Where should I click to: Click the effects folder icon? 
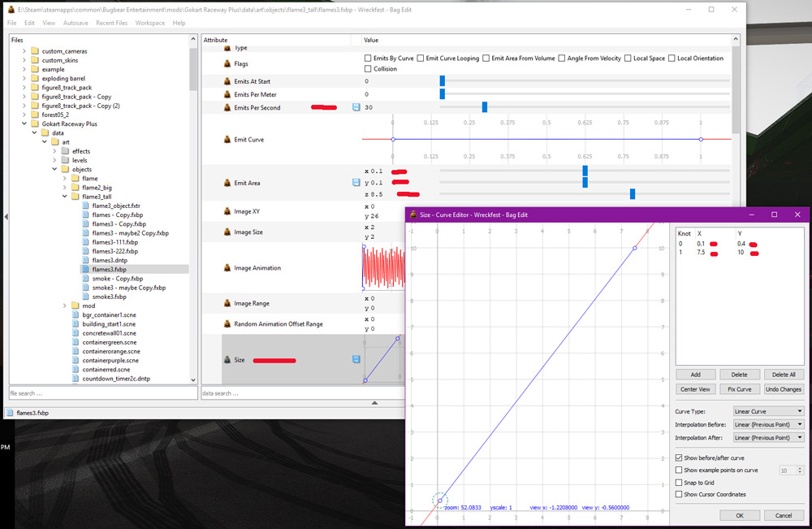tap(65, 151)
